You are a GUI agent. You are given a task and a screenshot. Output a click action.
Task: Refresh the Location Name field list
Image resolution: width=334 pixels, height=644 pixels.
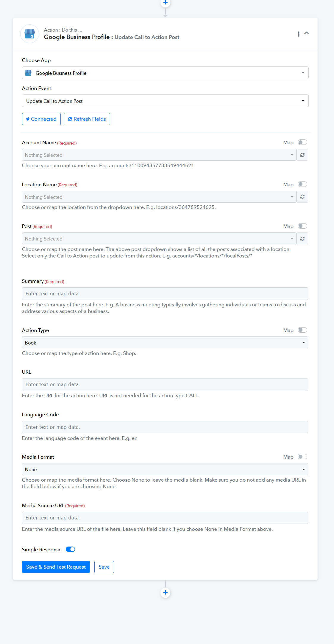click(302, 197)
